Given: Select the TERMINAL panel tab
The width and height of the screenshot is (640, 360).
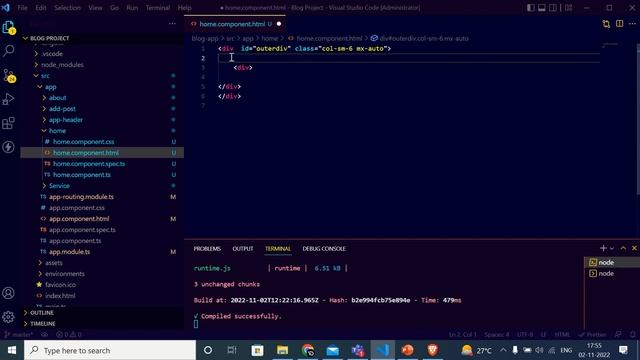Looking at the screenshot, I should click(x=278, y=249).
